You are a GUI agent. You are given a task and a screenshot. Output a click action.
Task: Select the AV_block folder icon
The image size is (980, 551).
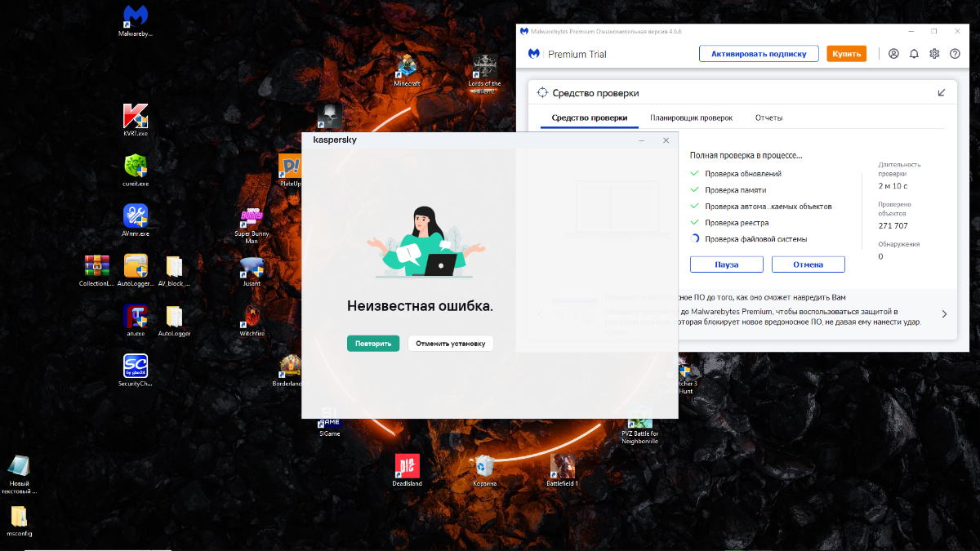pos(174,270)
